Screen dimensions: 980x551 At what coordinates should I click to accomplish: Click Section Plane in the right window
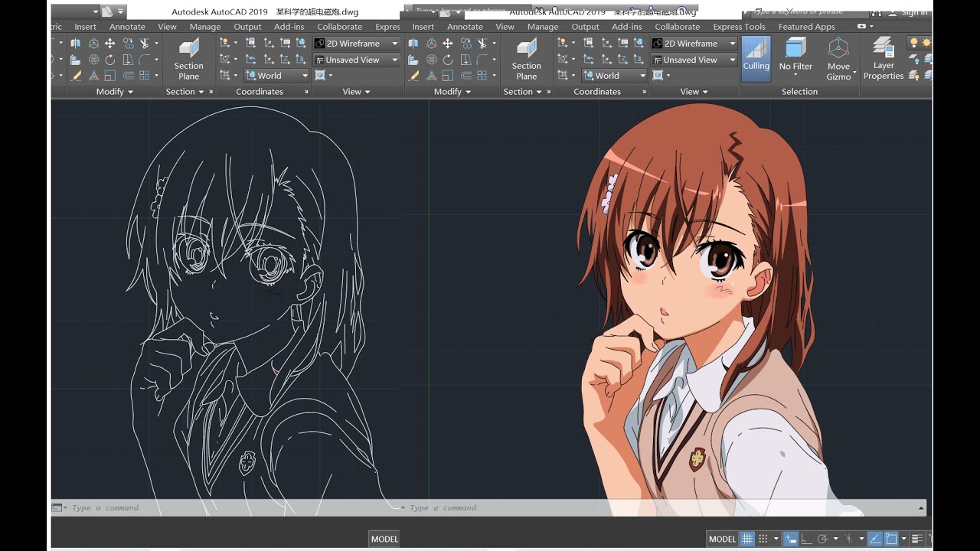click(527, 59)
